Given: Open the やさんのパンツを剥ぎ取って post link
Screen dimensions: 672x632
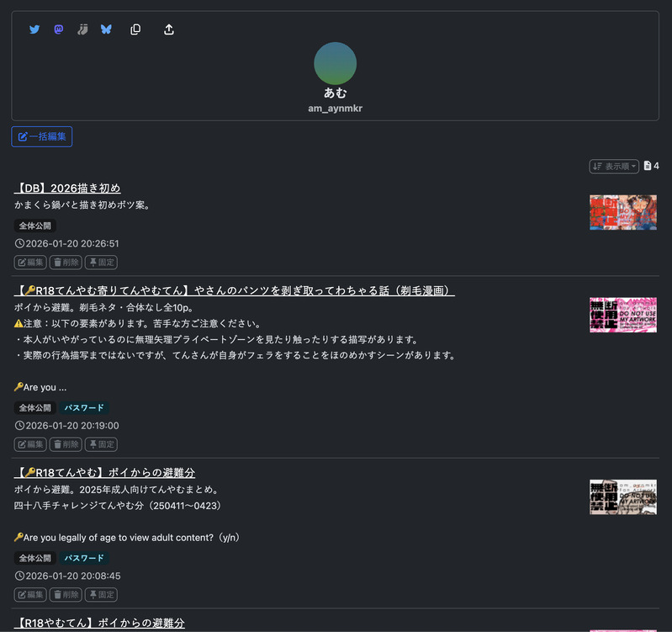Looking at the screenshot, I should 235,290.
